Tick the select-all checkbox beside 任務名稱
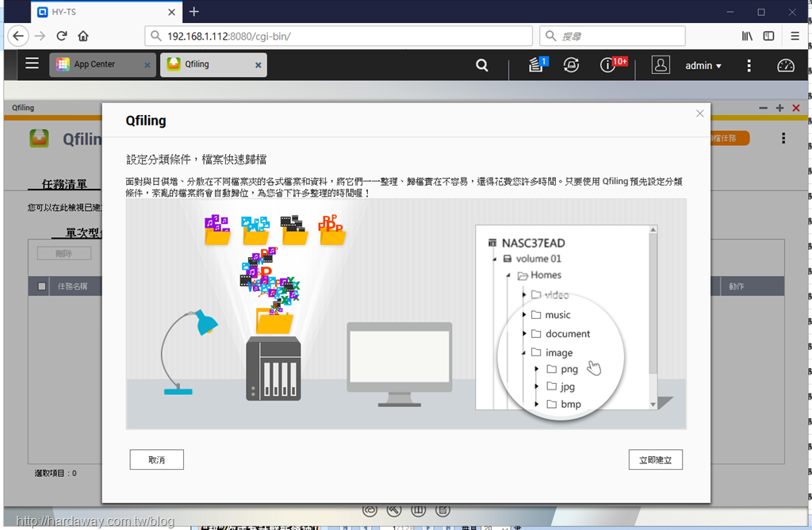 click(x=42, y=286)
